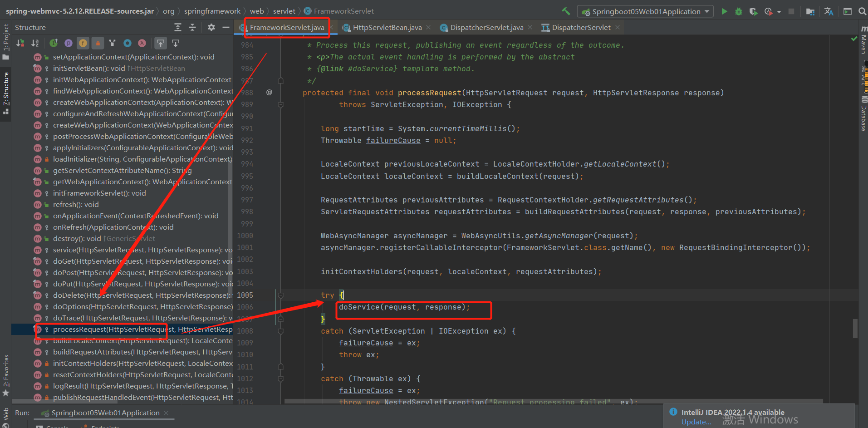
Task: Switch to HttpServletBean.java editor tab
Action: point(387,28)
